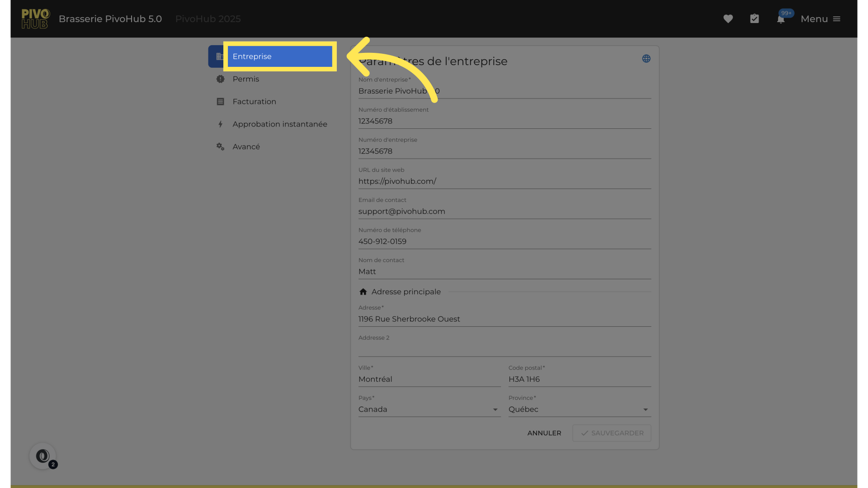Click the Numéro de téléphone field

[504, 242]
